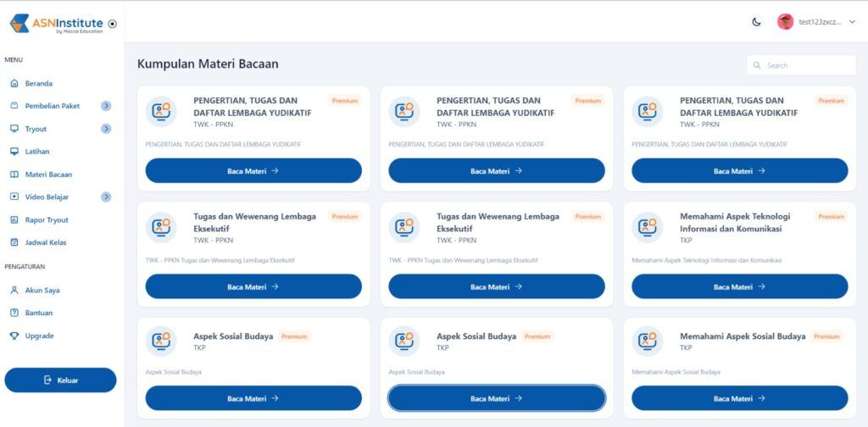Click the Latihan monitor icon
Image resolution: width=868 pixels, height=427 pixels.
[x=14, y=152]
